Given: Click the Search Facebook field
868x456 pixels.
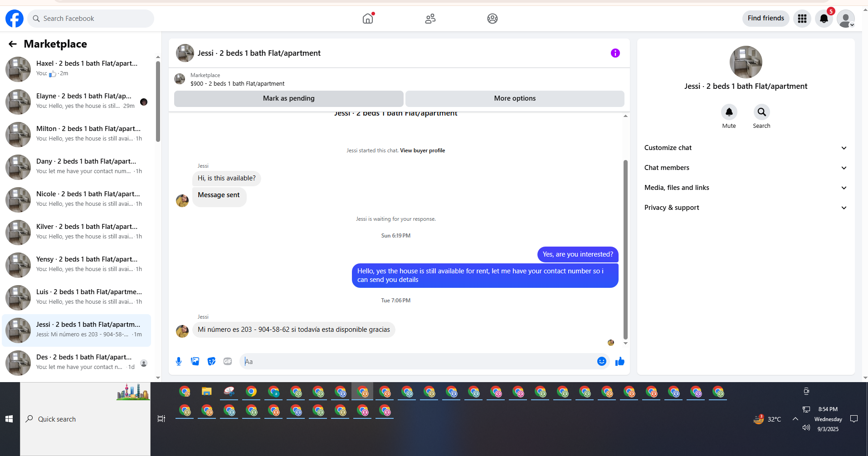Looking at the screenshot, I should (x=91, y=19).
